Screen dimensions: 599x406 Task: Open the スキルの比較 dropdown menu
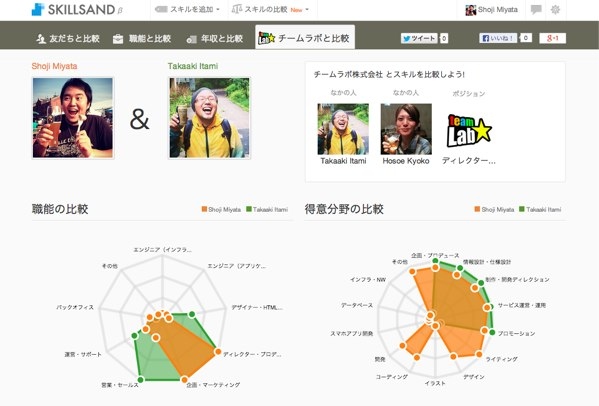[271, 9]
